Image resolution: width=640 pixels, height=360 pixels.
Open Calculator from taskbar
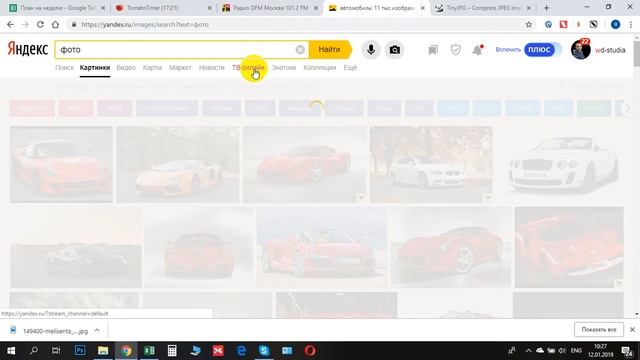(172, 351)
